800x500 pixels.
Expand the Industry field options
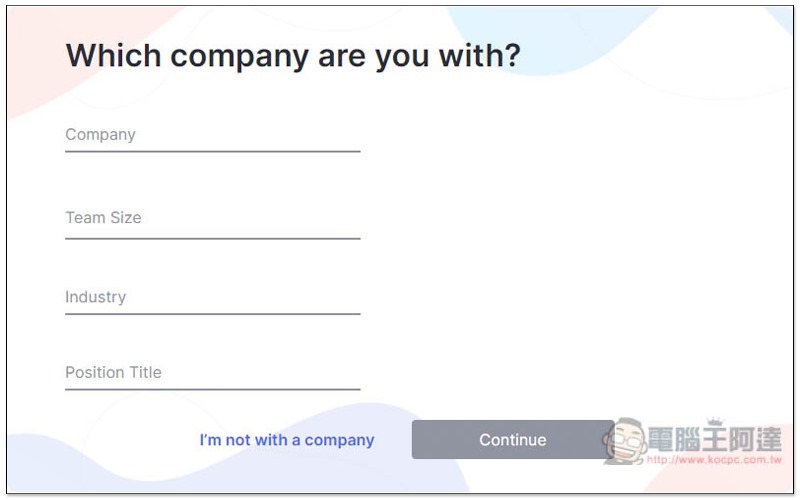click(213, 298)
